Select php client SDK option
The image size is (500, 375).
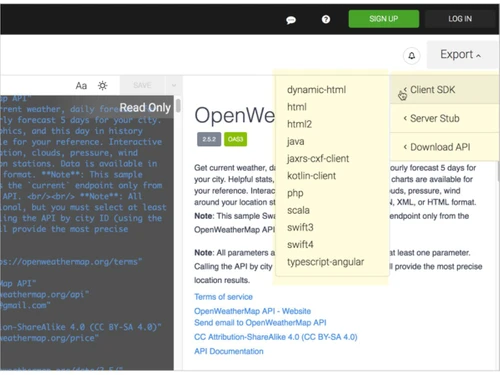[295, 193]
